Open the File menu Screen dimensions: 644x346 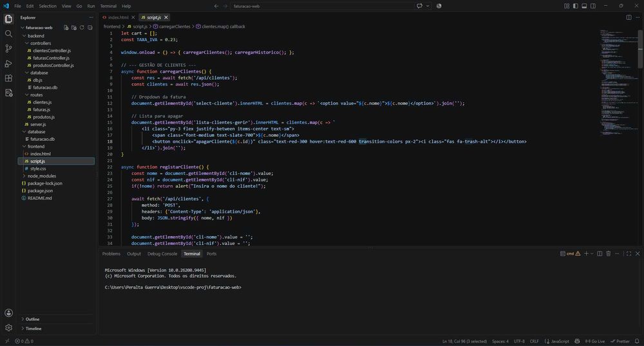17,6
